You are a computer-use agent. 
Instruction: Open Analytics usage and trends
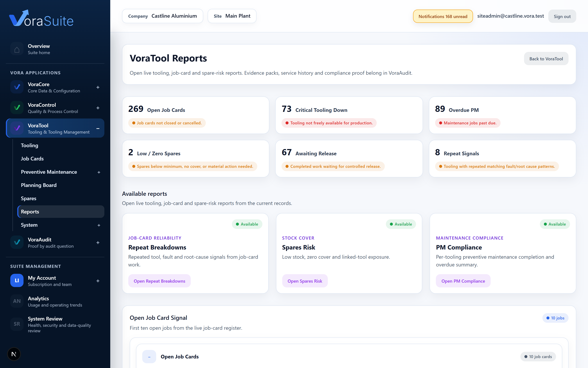pyautogui.click(x=55, y=301)
